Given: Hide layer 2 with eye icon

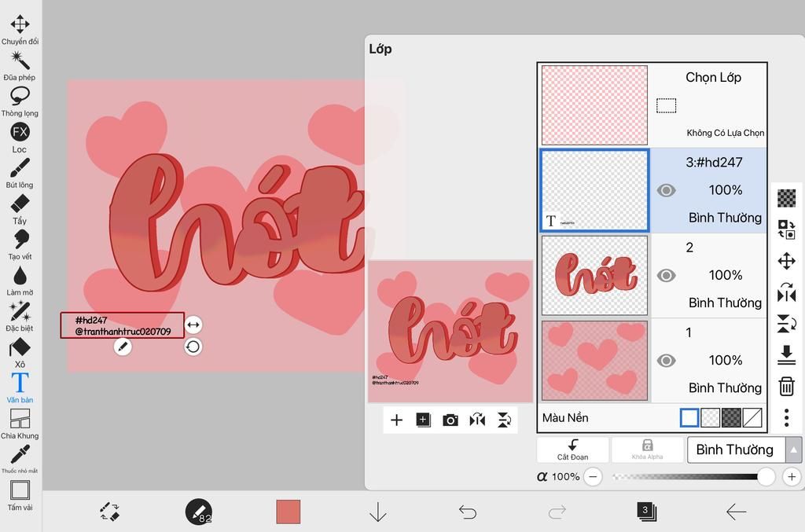Looking at the screenshot, I should (666, 276).
